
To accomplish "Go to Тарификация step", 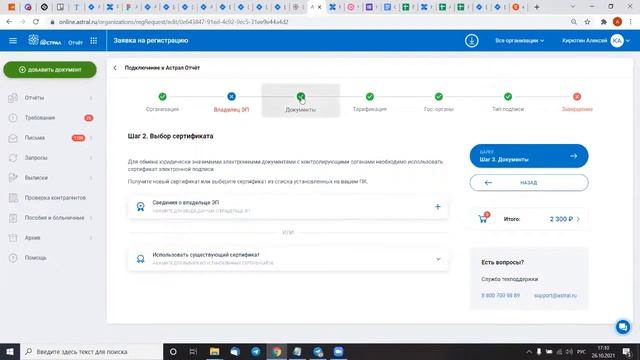I will click(x=370, y=102).
